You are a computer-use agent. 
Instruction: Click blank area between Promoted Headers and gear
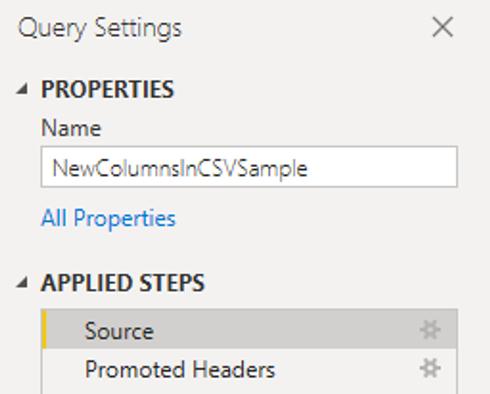pyautogui.click(x=347, y=369)
